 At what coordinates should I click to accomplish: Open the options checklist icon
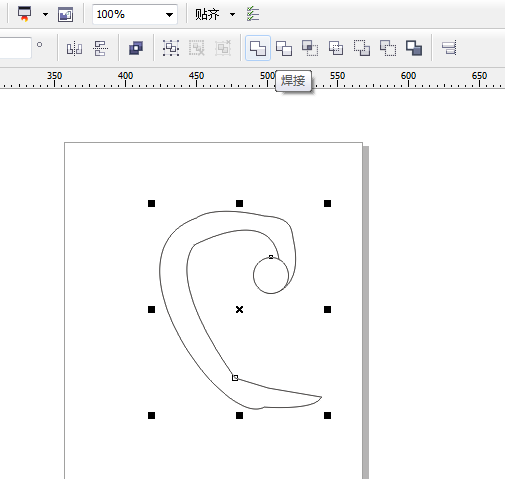(x=253, y=14)
